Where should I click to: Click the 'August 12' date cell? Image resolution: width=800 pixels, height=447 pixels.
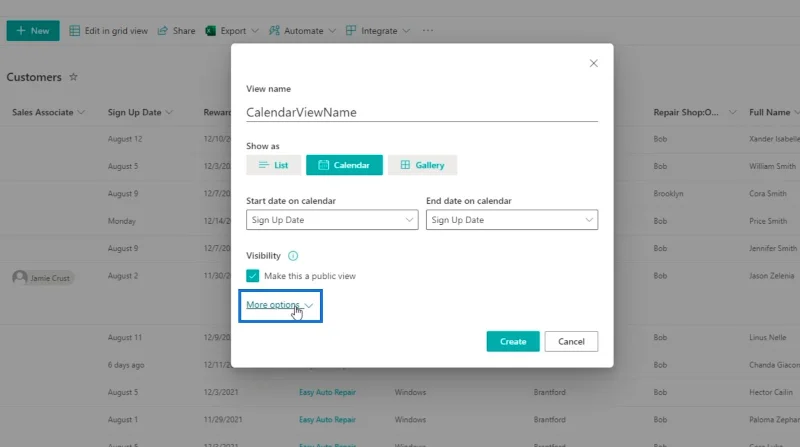tap(125, 139)
